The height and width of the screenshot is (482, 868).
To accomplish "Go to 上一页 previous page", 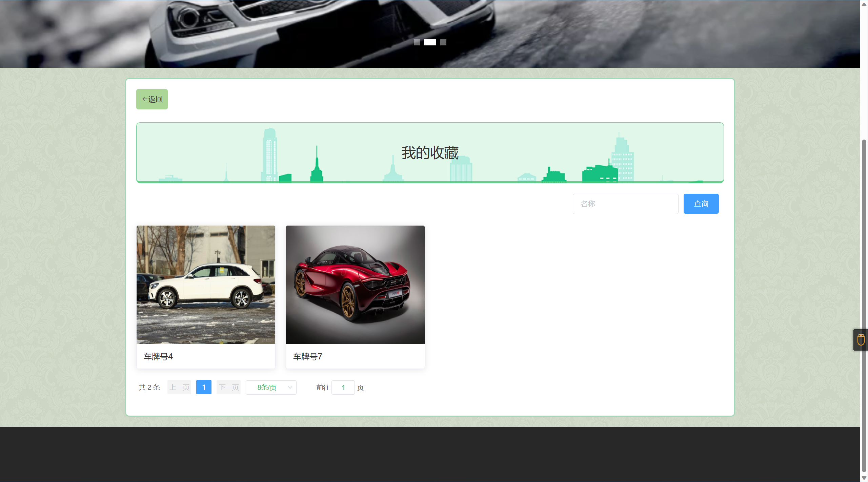I will [x=179, y=387].
